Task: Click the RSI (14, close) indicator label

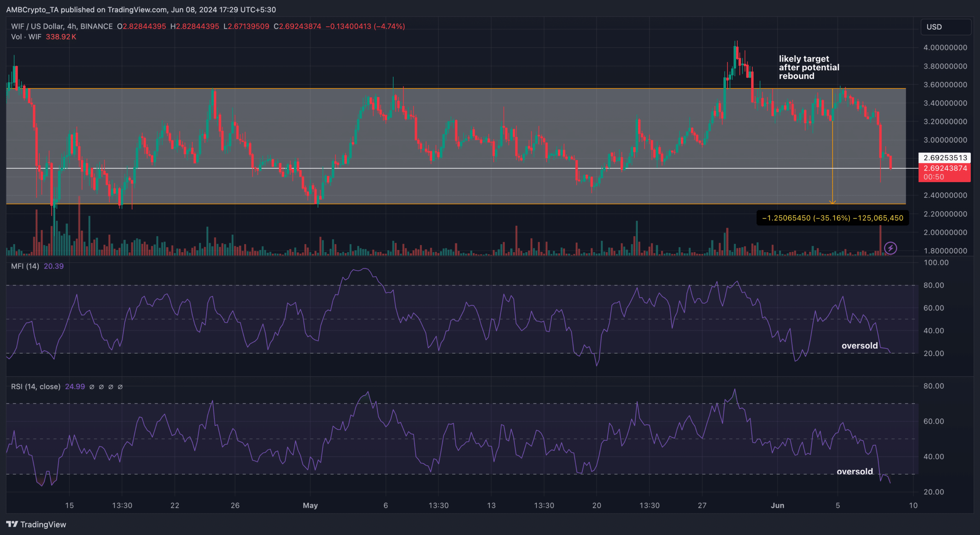Action: pos(36,387)
